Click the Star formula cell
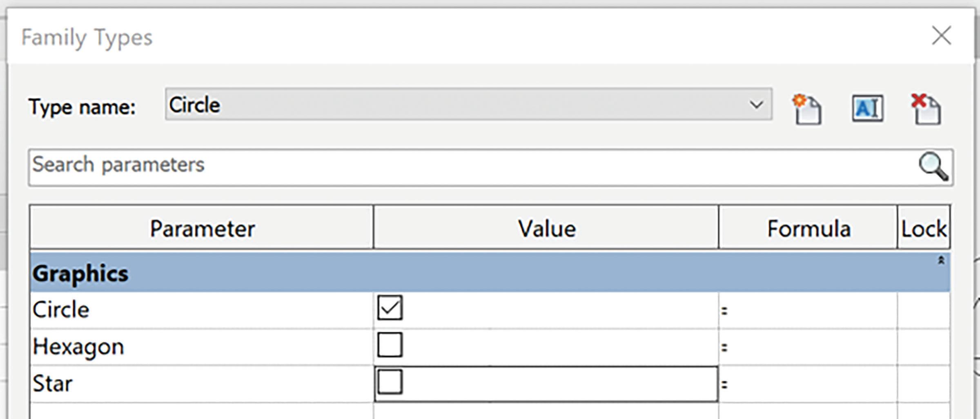The width and height of the screenshot is (980, 419). (x=808, y=384)
